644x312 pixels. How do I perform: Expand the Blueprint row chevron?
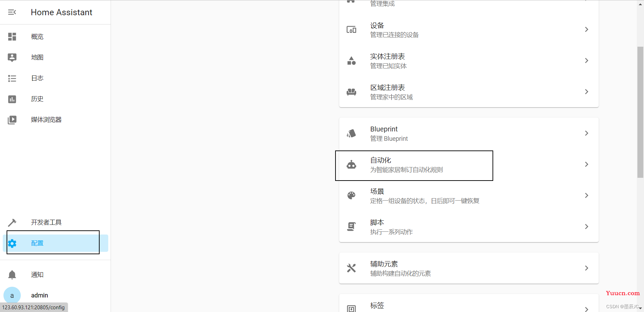click(587, 134)
